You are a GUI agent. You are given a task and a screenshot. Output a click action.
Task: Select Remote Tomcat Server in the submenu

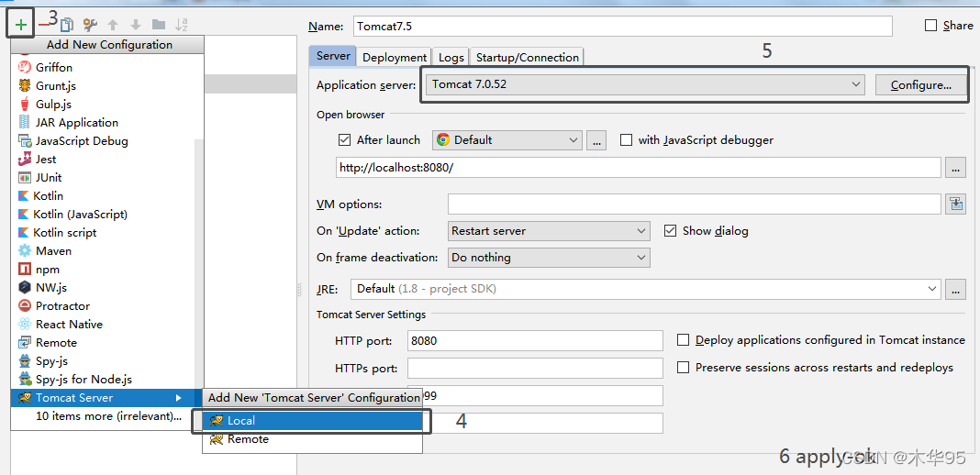[311, 439]
